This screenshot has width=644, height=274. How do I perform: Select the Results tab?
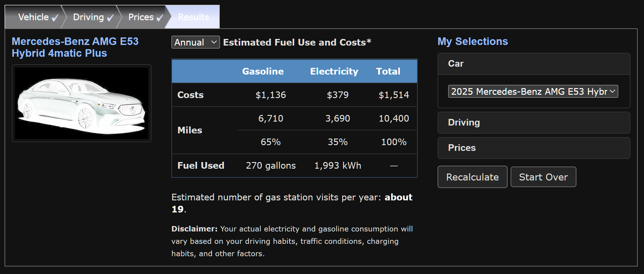pos(193,17)
